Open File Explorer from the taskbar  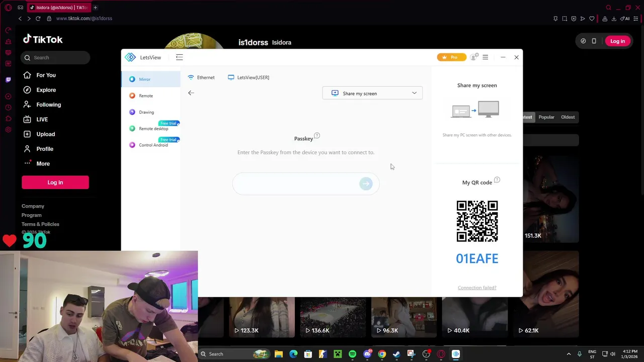[x=278, y=354]
